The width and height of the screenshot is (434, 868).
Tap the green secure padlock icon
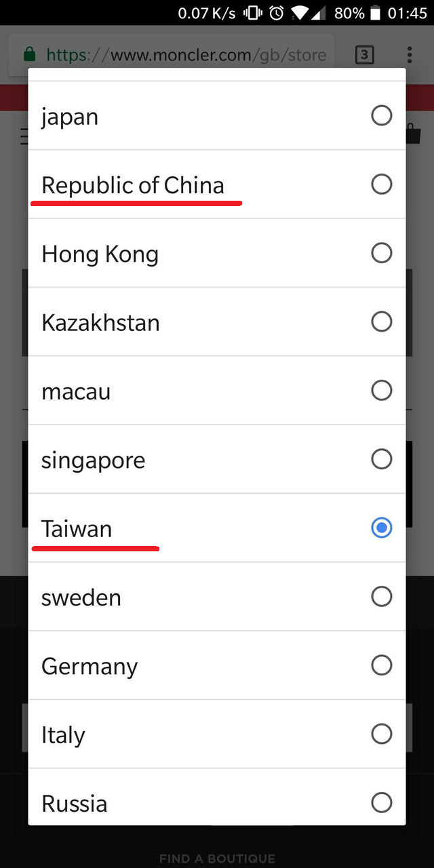click(29, 55)
